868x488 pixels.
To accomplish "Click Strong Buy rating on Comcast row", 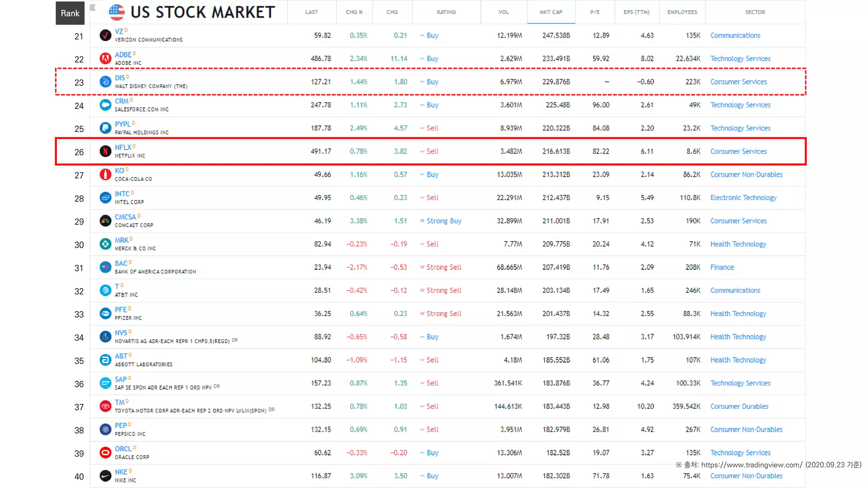I will point(443,221).
